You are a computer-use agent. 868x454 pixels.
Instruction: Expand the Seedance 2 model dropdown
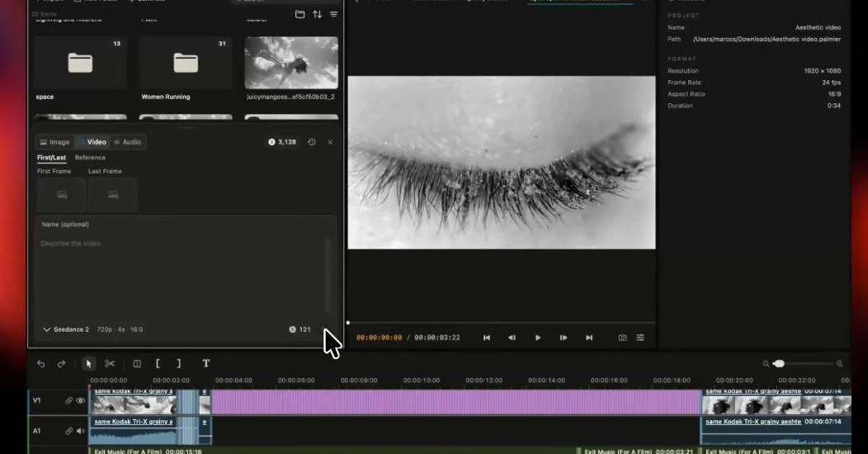pos(66,329)
